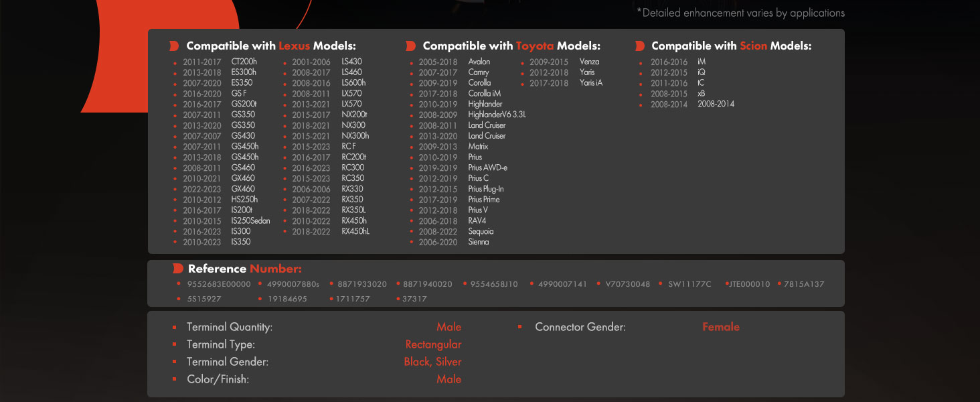
Task: Click reference number 9552683E00000
Action: tap(219, 284)
